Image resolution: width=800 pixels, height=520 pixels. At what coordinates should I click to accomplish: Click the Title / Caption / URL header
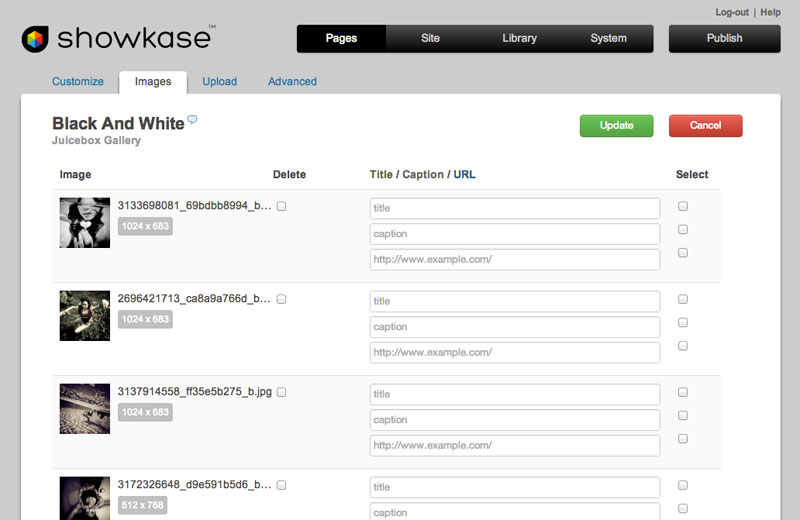click(x=422, y=175)
